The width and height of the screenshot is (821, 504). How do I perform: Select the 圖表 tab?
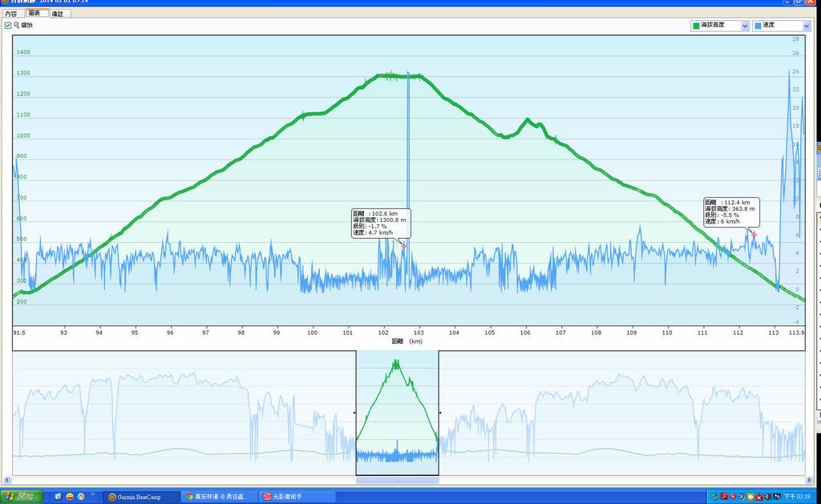[35, 13]
